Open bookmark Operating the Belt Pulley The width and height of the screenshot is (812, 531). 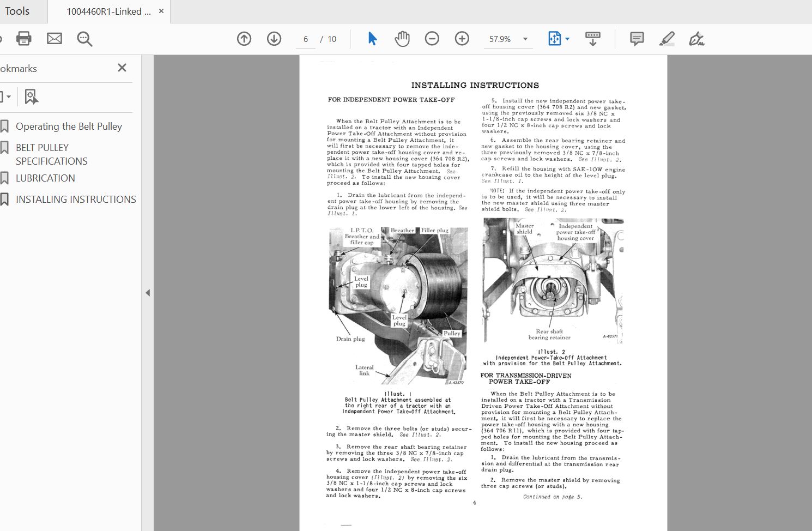point(69,126)
